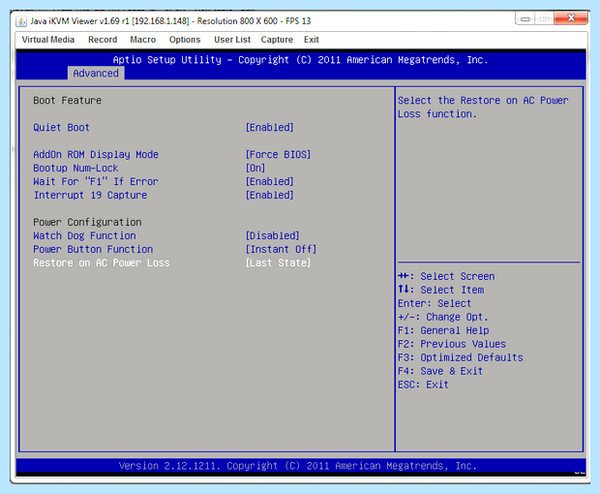The width and height of the screenshot is (600, 494).
Task: Click the Select Item key hint
Action: (x=441, y=290)
